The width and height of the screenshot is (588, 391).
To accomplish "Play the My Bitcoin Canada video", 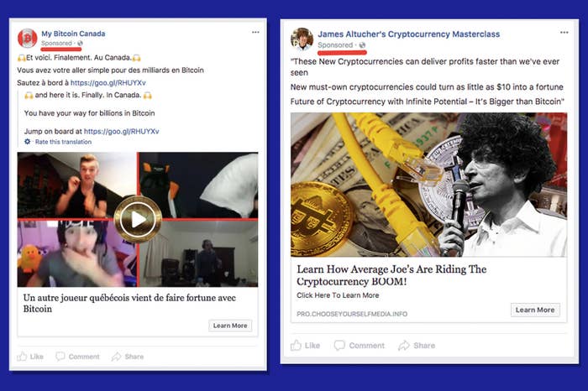I will click(138, 220).
